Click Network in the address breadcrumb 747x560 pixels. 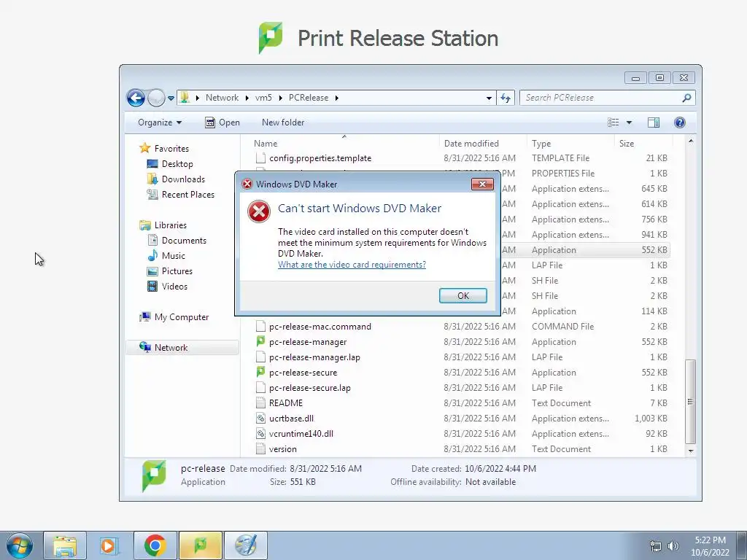tap(222, 98)
